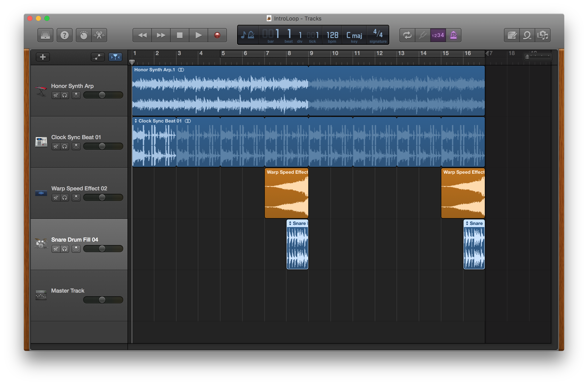588x385 pixels.
Task: Solo the Snare Drum Fill 04 track
Action: (64, 249)
